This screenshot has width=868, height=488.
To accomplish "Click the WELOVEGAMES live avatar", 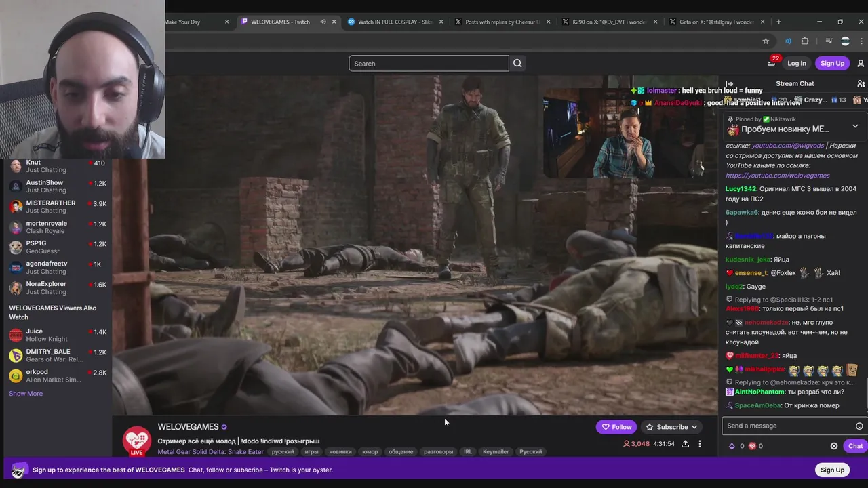I will [x=136, y=441].
